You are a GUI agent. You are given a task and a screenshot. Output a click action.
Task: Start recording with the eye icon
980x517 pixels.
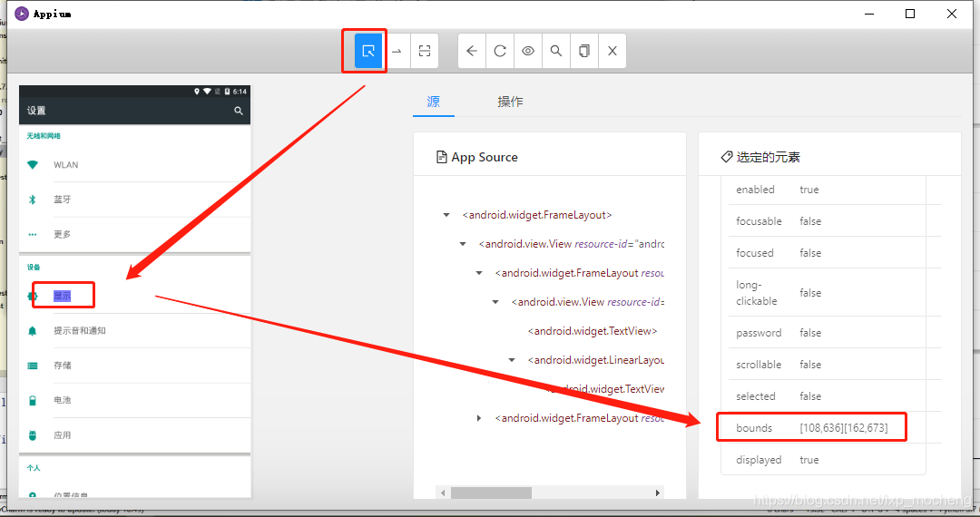click(528, 51)
